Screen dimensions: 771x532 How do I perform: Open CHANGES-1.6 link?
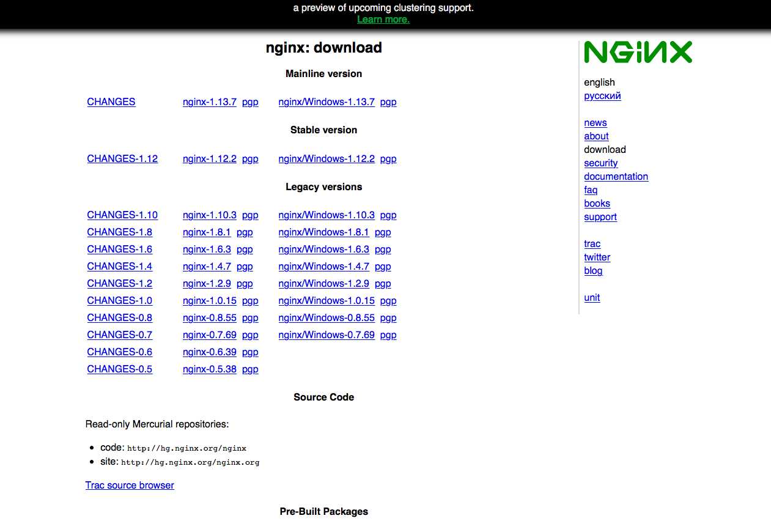click(x=120, y=249)
